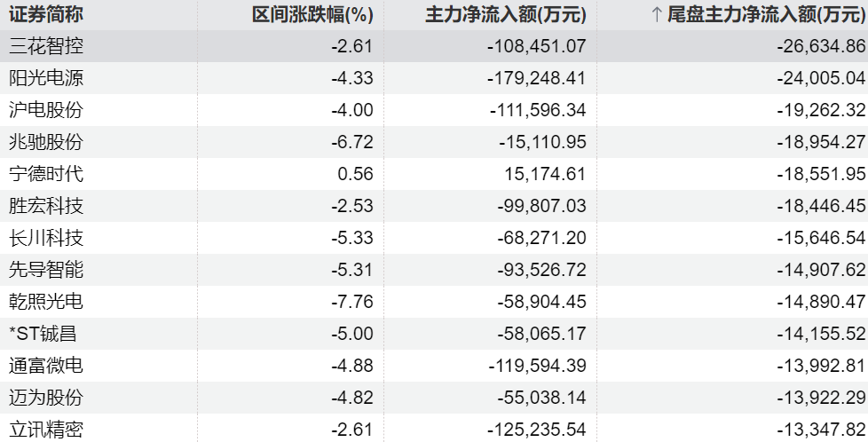Open 立讯精密 stock

[46, 430]
